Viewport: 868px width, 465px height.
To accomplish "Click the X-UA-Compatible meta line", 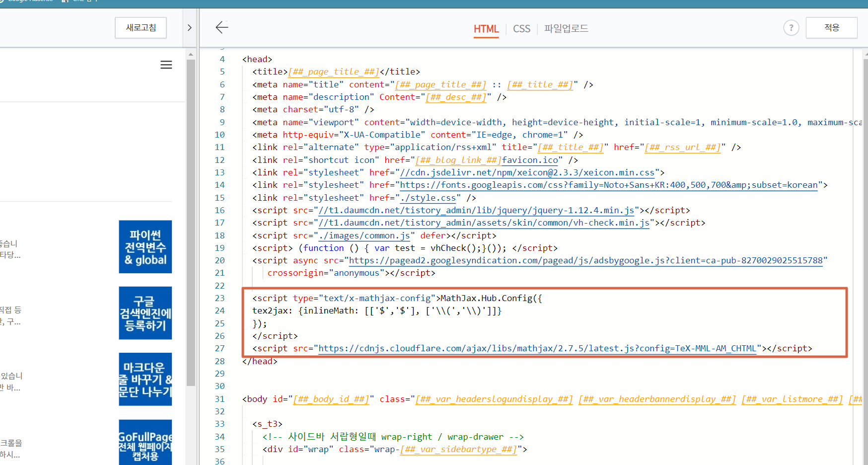I will (x=418, y=135).
